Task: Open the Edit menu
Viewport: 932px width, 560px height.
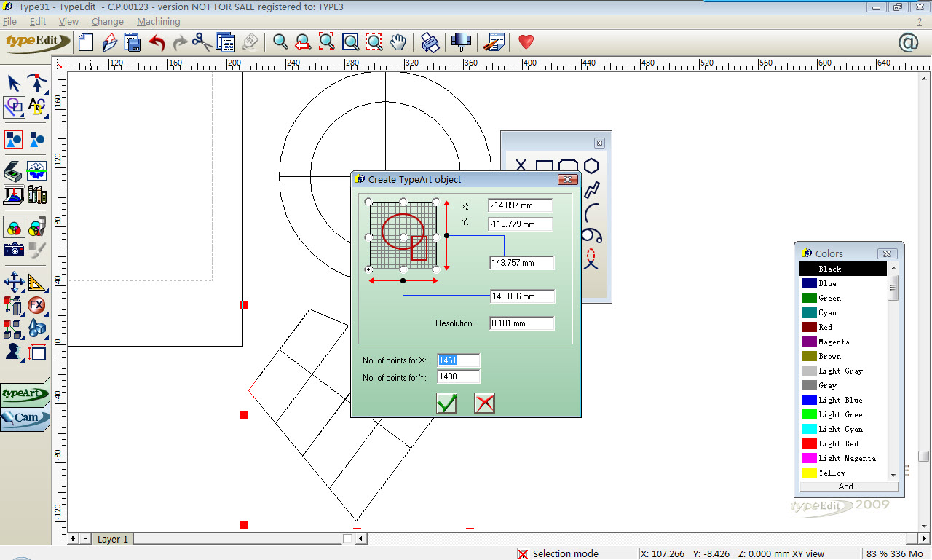Action: 38,22
